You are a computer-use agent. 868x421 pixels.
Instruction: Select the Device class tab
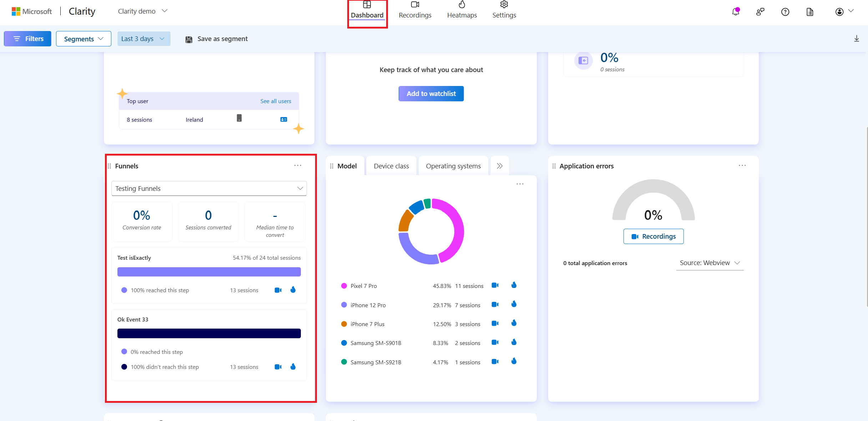(x=391, y=166)
